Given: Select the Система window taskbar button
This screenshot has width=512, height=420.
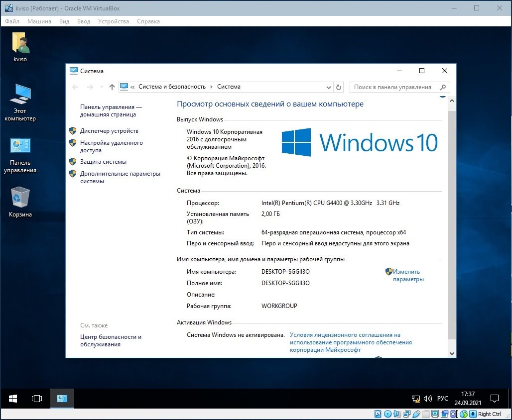Looking at the screenshot, I should tap(62, 399).
